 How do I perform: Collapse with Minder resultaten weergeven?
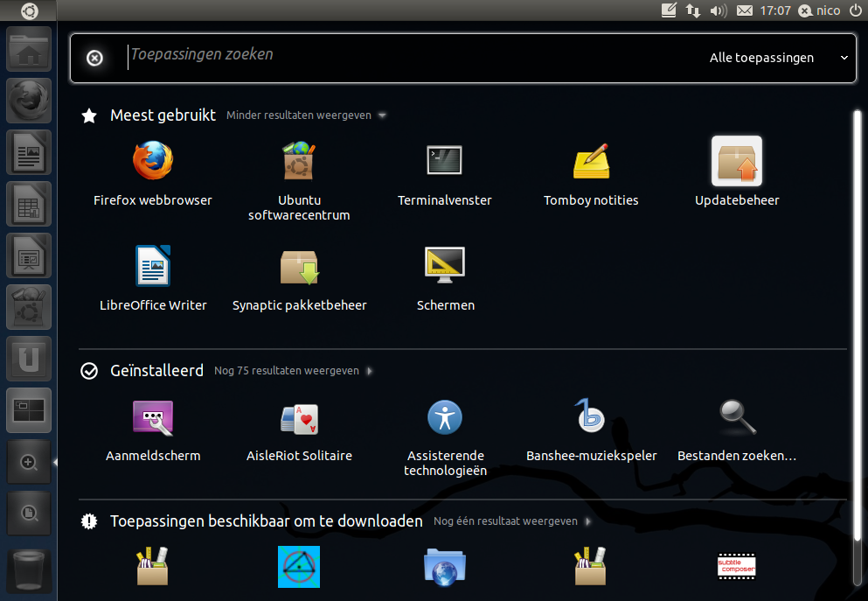click(x=306, y=115)
